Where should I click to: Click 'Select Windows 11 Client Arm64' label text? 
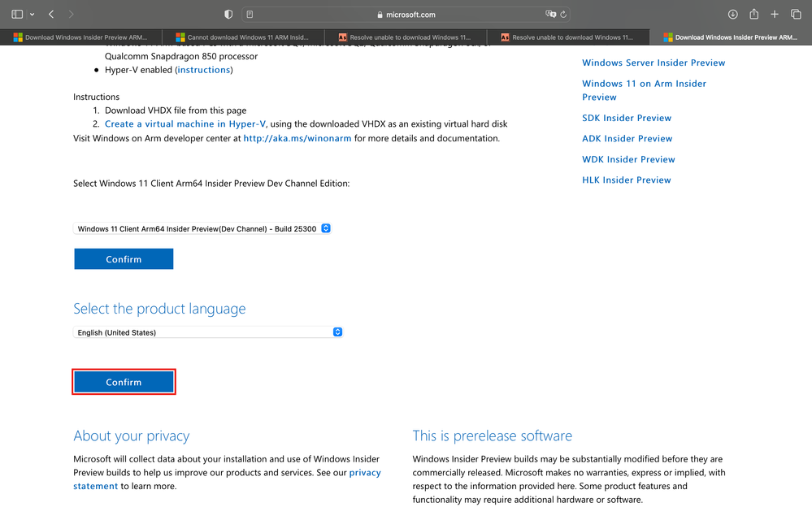pyautogui.click(x=211, y=184)
